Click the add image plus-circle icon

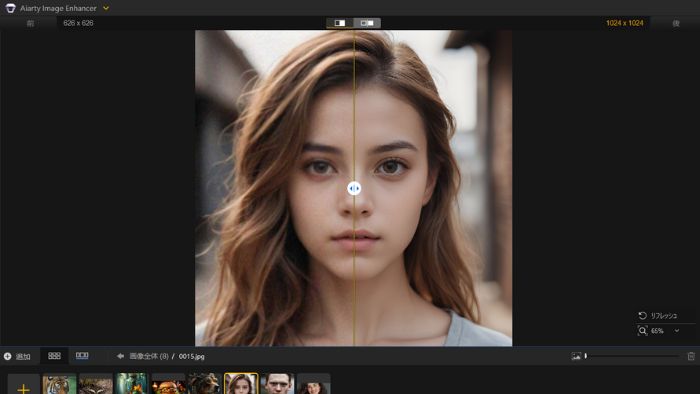[x=8, y=356]
